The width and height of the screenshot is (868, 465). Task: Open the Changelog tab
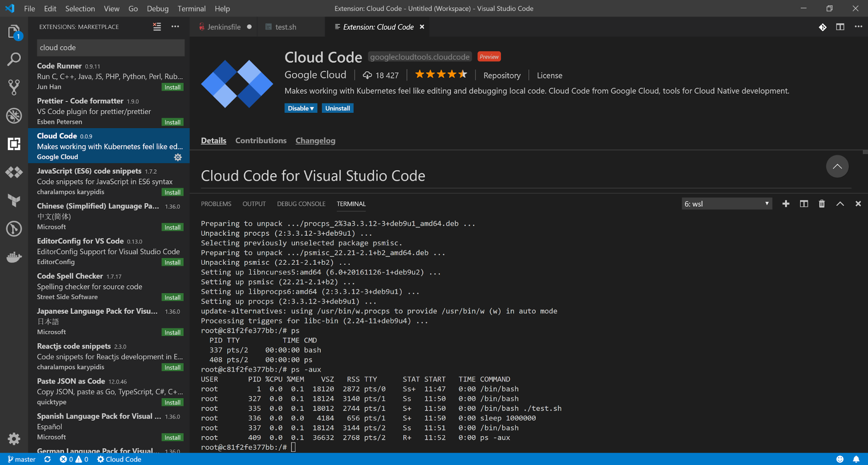pyautogui.click(x=315, y=140)
